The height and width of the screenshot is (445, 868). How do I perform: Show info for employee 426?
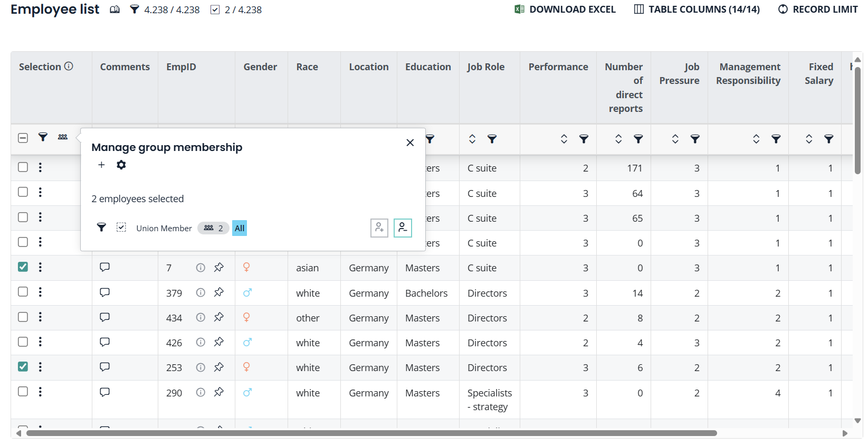pos(201,343)
